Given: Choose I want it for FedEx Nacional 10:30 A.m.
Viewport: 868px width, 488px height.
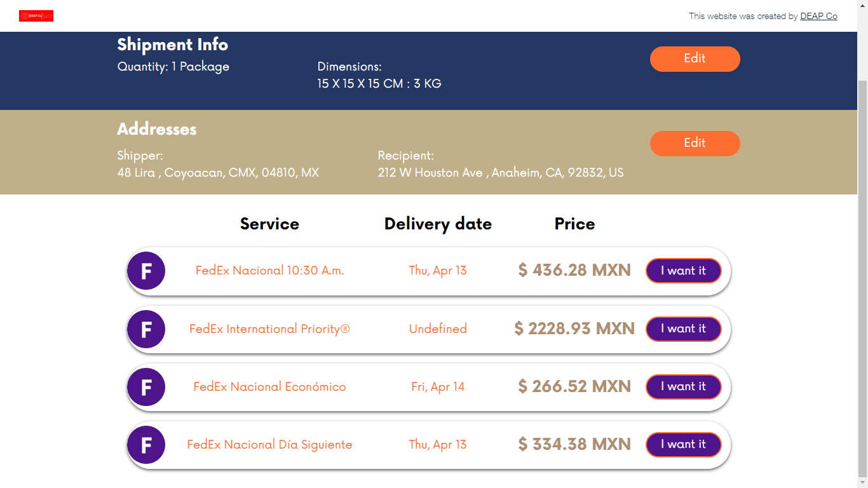Looking at the screenshot, I should 684,271.
